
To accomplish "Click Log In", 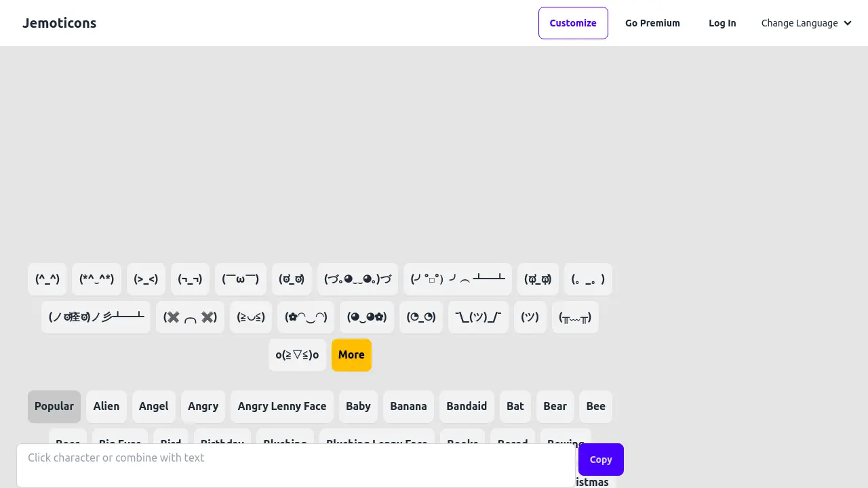I will point(722,23).
